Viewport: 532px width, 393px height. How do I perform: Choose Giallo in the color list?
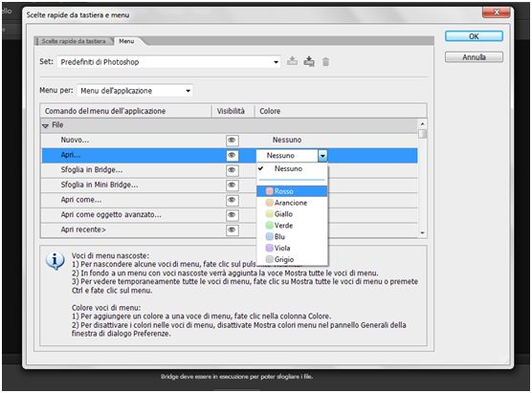(x=292, y=214)
